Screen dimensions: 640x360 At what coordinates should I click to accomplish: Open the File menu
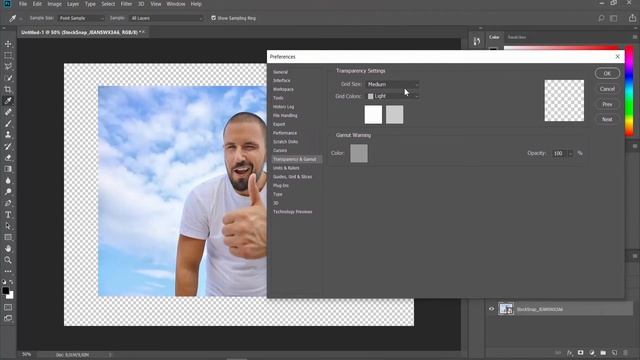pos(23,4)
